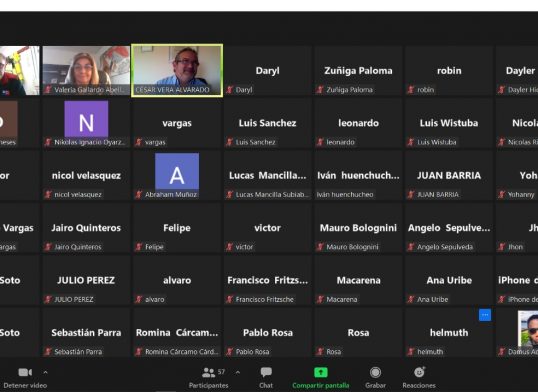This screenshot has height=392, width=538.
Task: Click the muted mic icon on Daryl tile
Action: click(x=230, y=90)
